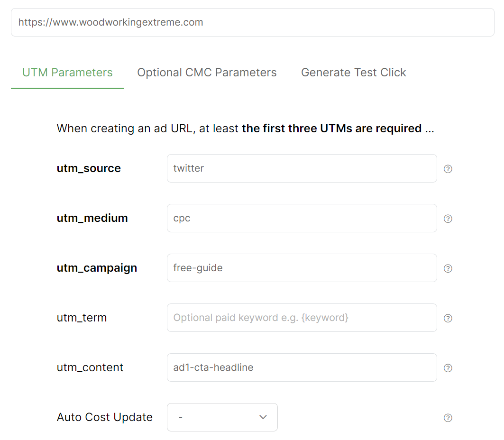Focus the utm_content field with ad1-cta-headline
The height and width of the screenshot is (440, 504).
(302, 367)
